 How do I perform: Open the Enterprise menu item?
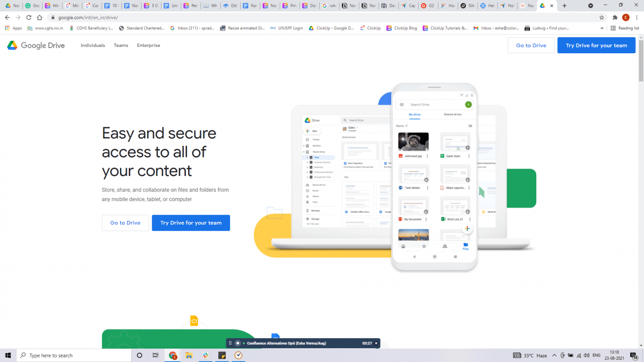click(x=149, y=45)
